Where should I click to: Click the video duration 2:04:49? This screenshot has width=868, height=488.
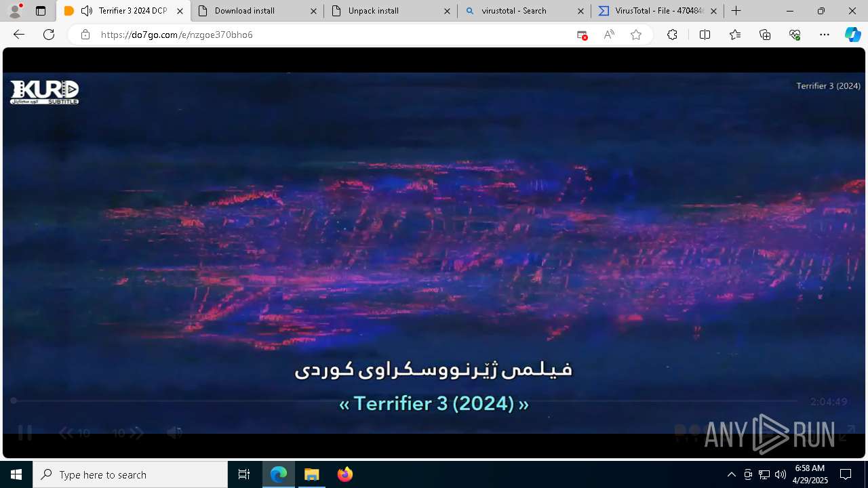tap(829, 401)
